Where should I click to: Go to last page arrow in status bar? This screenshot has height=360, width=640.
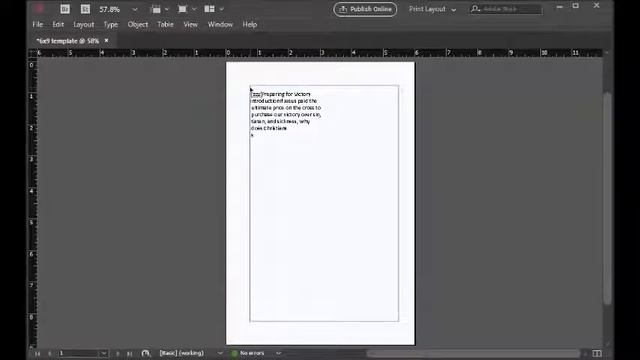tap(129, 353)
